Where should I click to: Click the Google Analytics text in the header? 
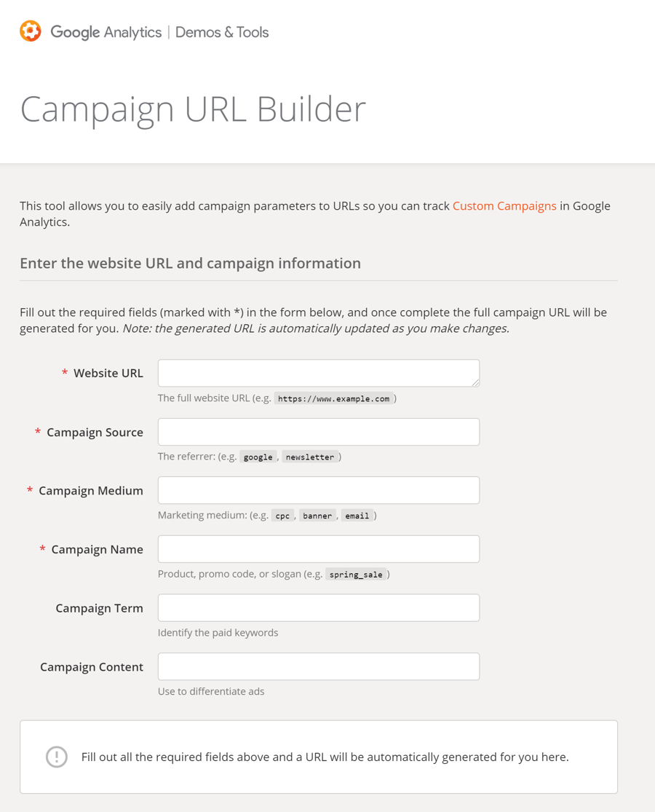point(106,32)
